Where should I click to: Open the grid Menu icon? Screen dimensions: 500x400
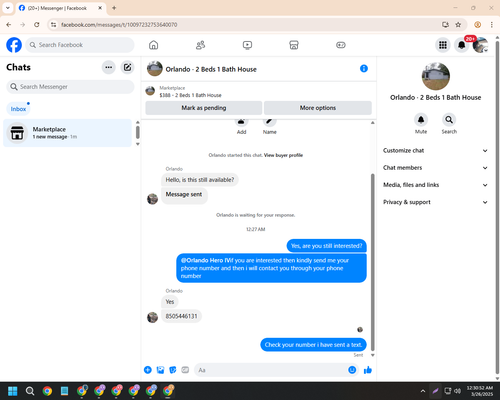(443, 45)
